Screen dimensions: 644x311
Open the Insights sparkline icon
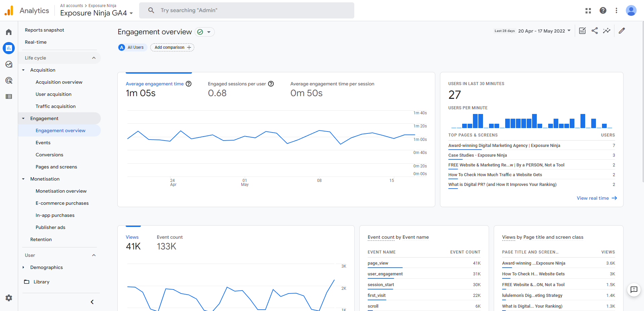pos(607,31)
